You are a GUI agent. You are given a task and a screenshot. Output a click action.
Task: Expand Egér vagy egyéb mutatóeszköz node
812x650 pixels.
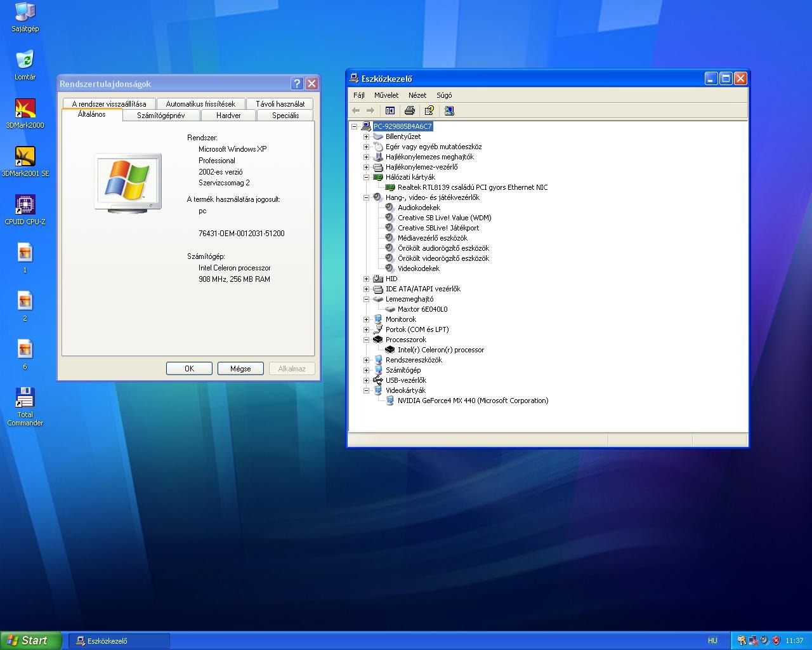[x=366, y=147]
